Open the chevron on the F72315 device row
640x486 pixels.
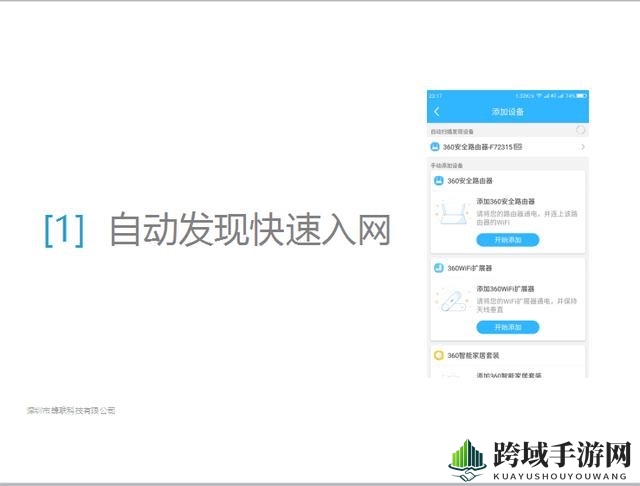coord(583,147)
